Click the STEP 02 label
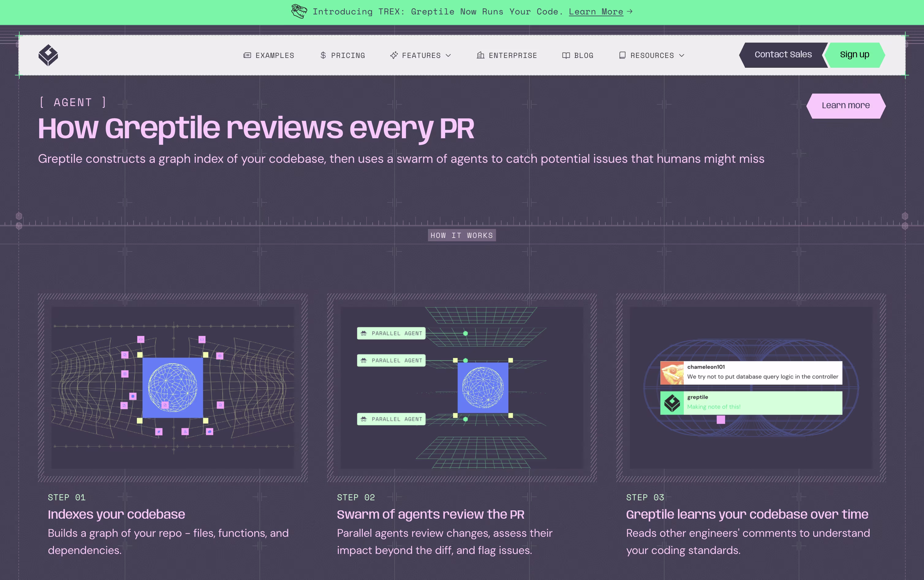This screenshot has width=924, height=580. (x=356, y=498)
